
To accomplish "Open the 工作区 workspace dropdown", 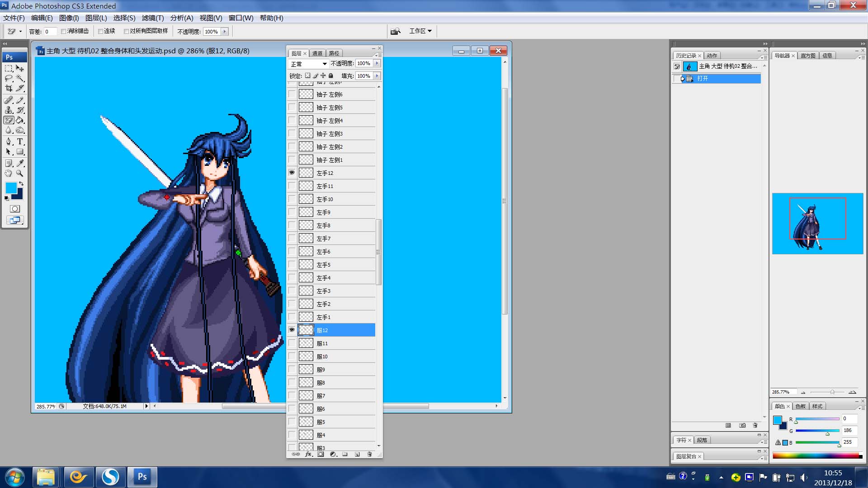I will pos(420,31).
